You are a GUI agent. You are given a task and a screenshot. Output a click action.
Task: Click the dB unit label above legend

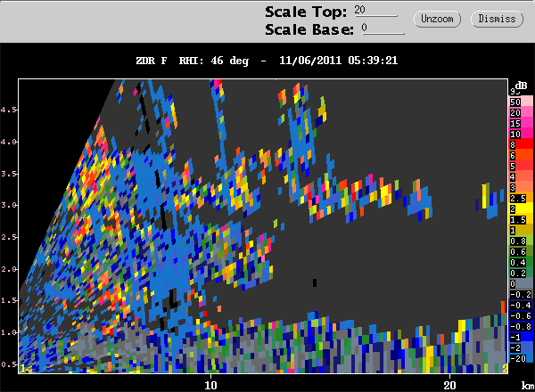pos(521,86)
